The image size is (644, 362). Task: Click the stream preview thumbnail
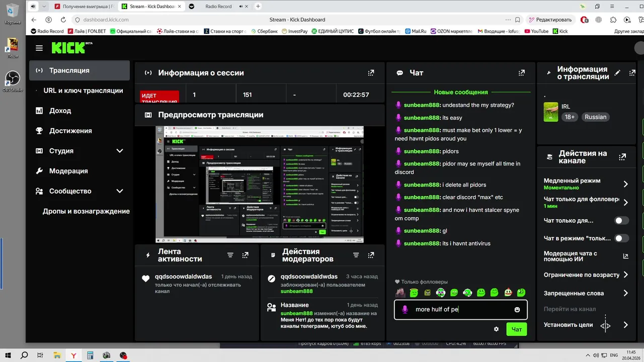(260, 185)
